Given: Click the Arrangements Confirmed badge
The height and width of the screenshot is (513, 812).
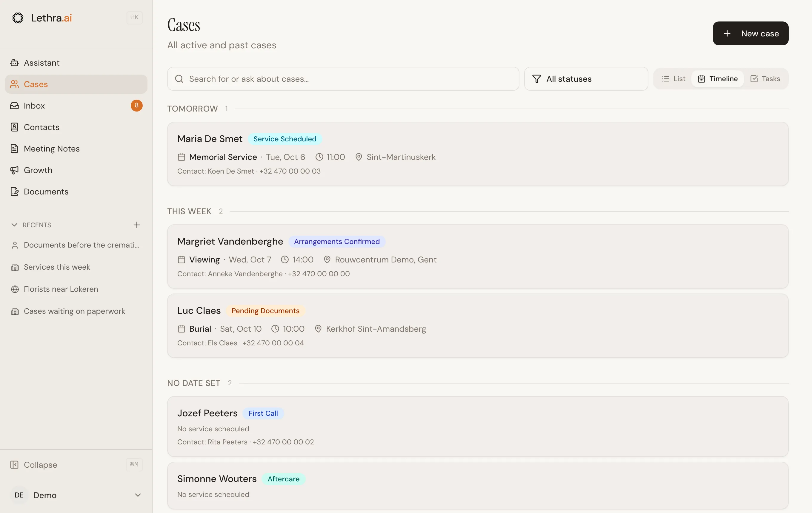Looking at the screenshot, I should tap(337, 242).
